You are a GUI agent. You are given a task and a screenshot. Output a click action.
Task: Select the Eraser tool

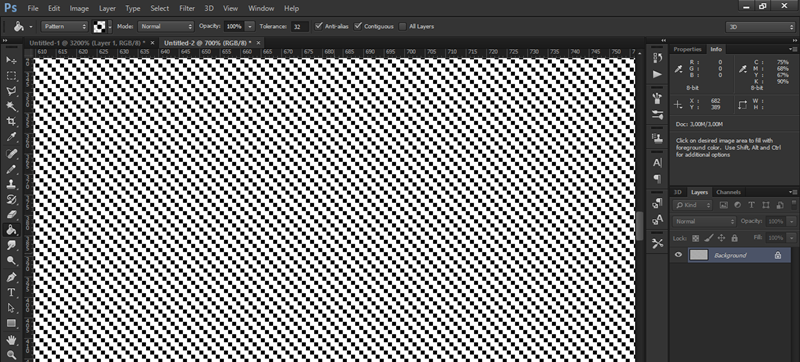click(11, 215)
